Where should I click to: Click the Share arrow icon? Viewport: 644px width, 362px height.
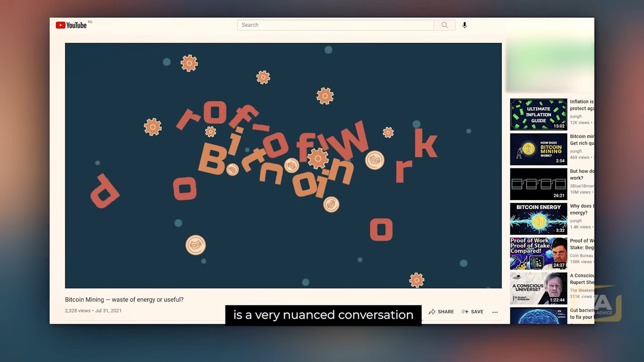432,312
